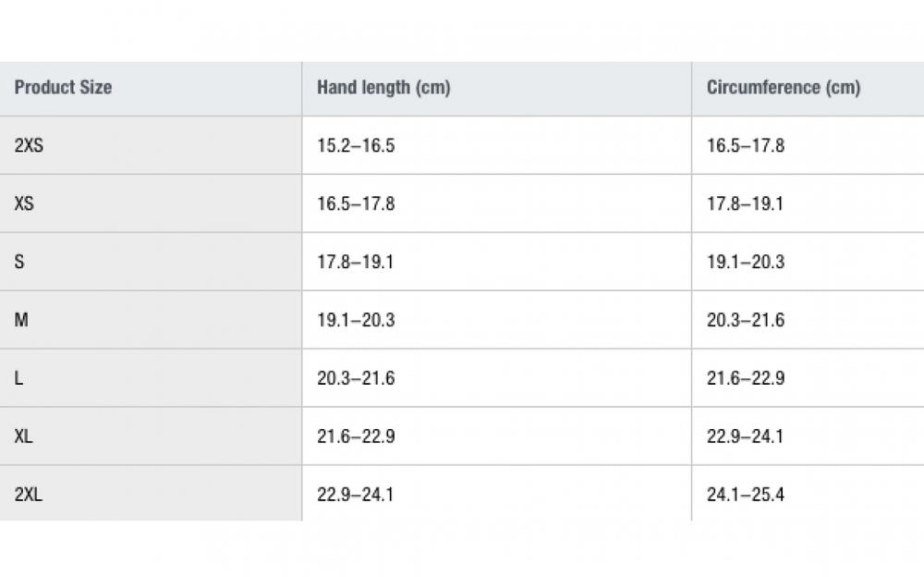The image size is (924, 577).
Task: Click circumference value 21.6–22.9
Action: (x=746, y=378)
